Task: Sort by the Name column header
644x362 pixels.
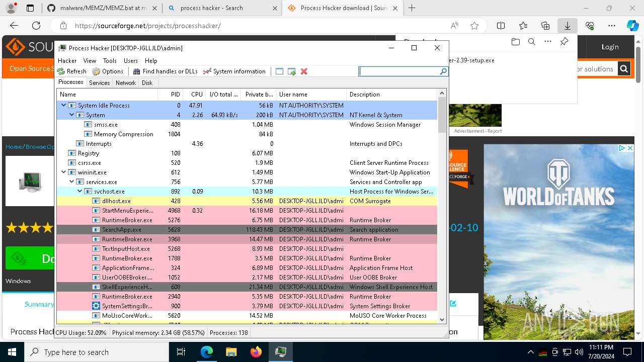Action: point(107,95)
